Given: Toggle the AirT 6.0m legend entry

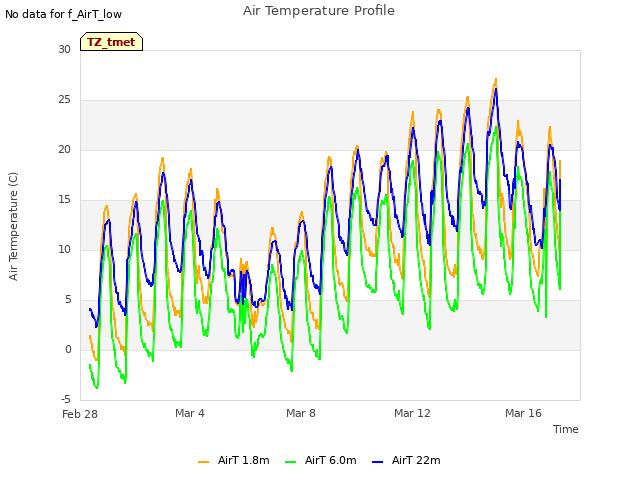Looking at the screenshot, I should [320, 460].
